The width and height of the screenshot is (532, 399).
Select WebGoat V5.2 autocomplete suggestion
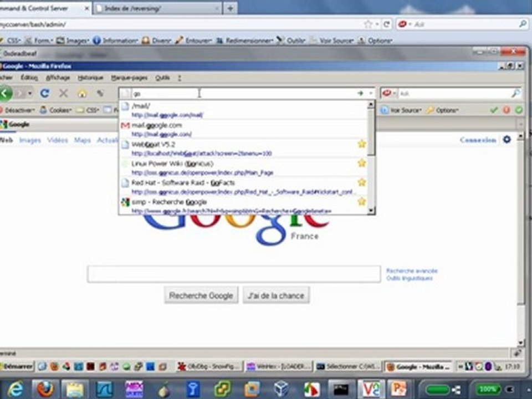pos(243,149)
